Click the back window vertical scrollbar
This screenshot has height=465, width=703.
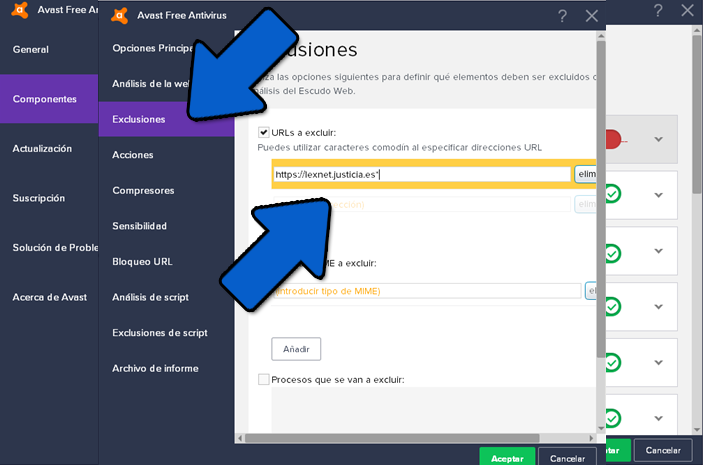(x=697, y=114)
